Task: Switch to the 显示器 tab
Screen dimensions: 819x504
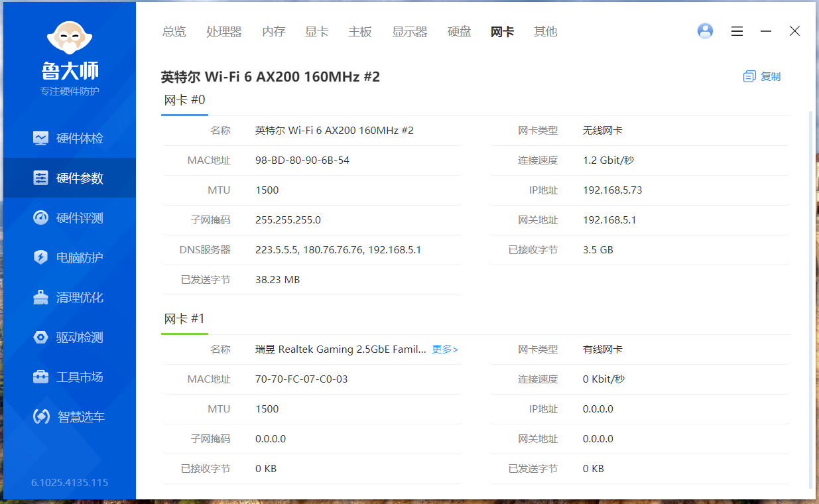Action: tap(410, 31)
